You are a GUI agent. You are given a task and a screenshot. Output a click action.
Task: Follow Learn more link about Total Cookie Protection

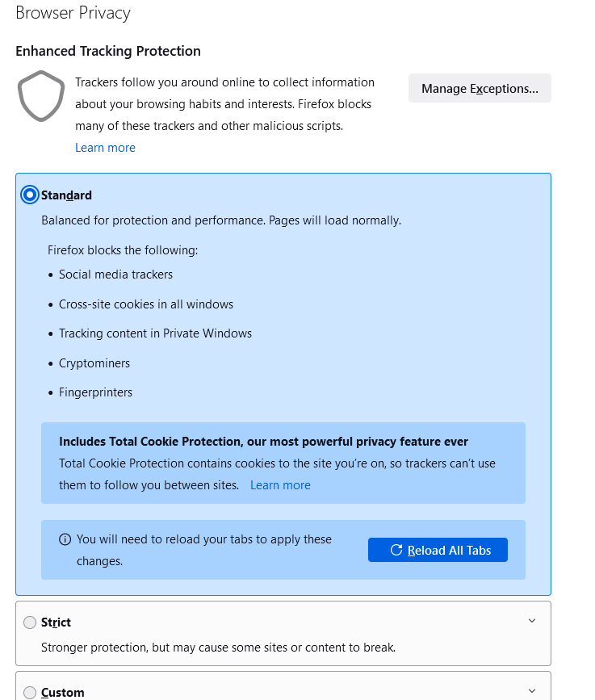pyautogui.click(x=280, y=485)
